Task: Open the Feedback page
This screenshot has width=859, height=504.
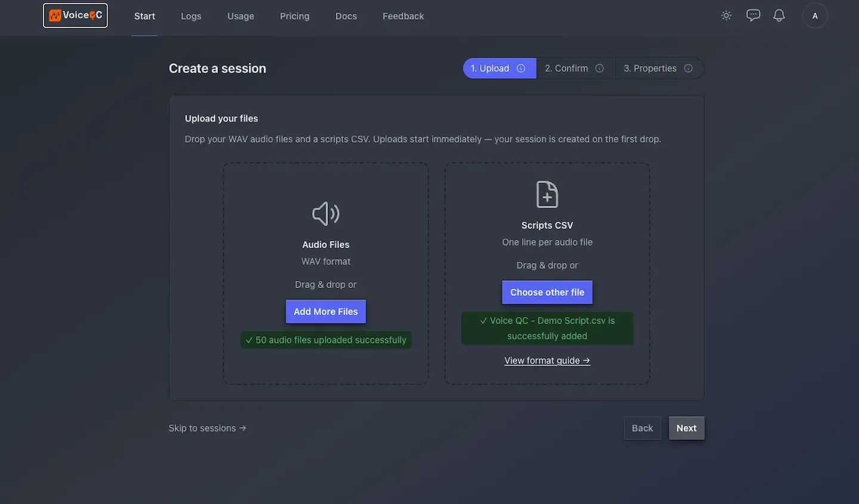Action: [403, 16]
